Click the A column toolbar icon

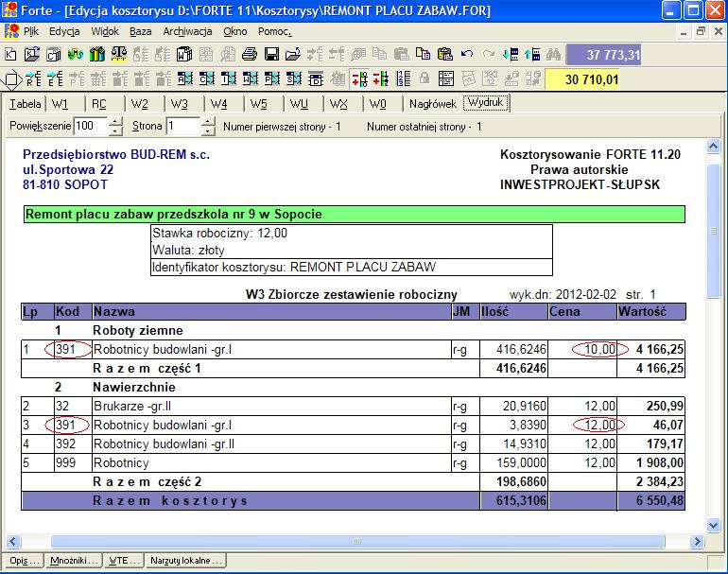point(184,78)
